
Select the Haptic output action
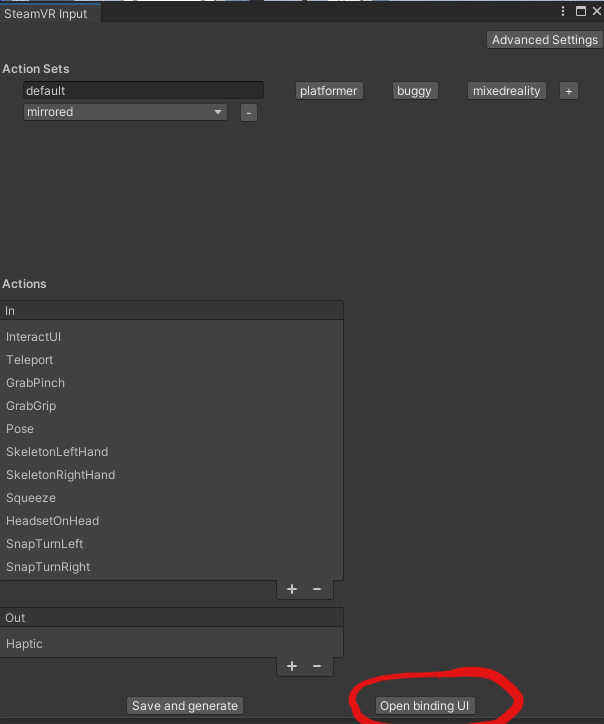point(25,644)
